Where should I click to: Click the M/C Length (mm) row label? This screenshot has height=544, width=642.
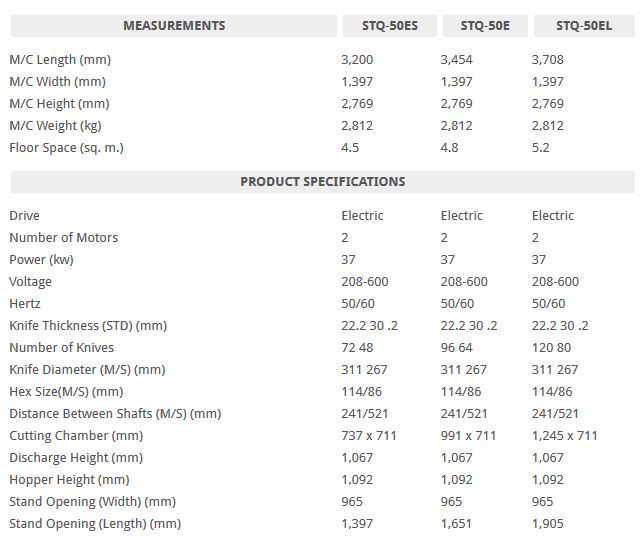coord(60,60)
